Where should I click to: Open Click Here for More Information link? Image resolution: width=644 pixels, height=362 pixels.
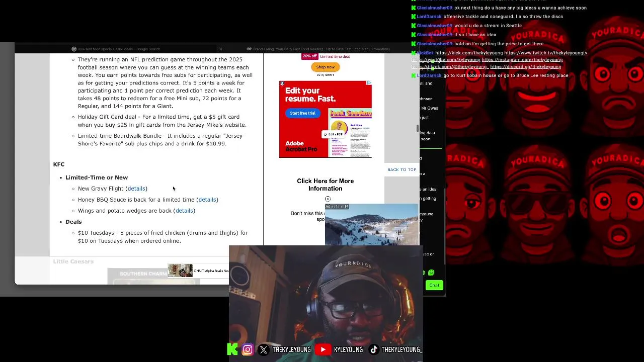[x=325, y=185]
